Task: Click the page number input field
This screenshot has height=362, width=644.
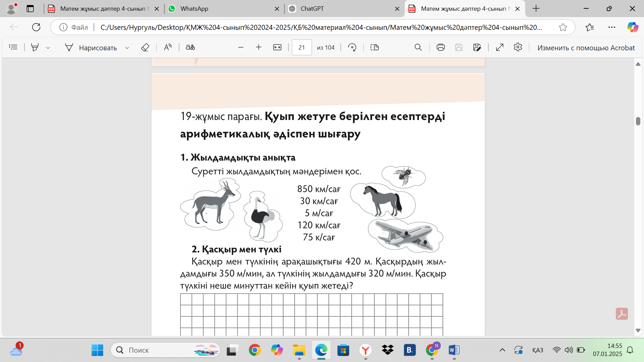Action: [302, 47]
